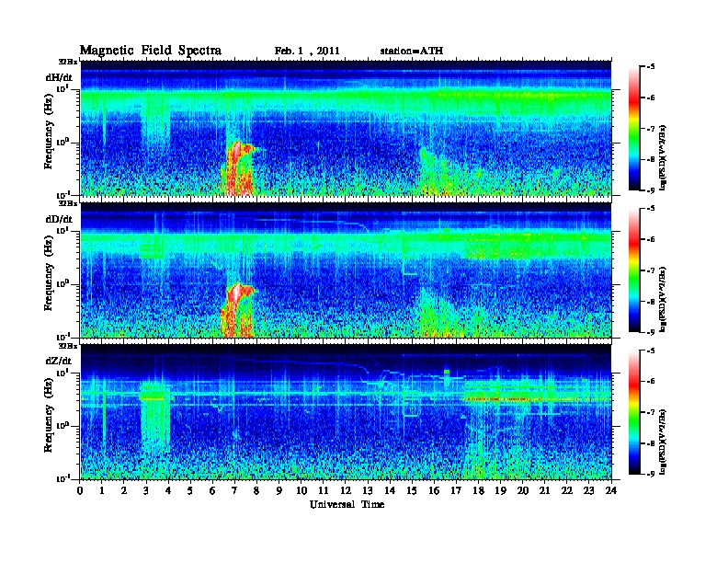
Task: Select the dD/dt panel label
Action: 60,219
